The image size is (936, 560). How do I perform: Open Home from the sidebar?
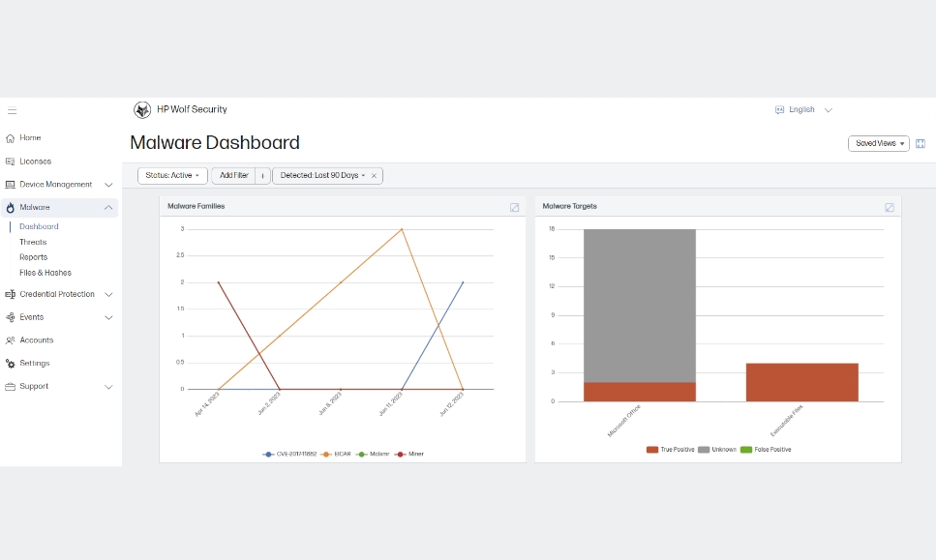point(30,138)
